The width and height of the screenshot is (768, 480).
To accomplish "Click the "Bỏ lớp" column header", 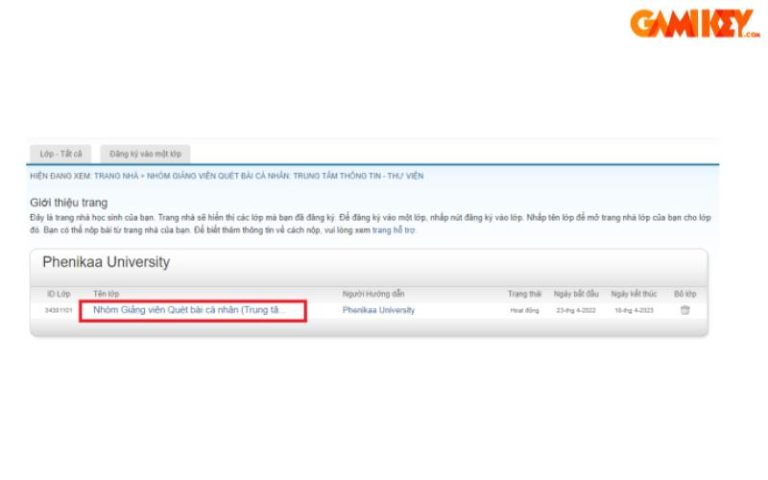I will click(x=685, y=294).
